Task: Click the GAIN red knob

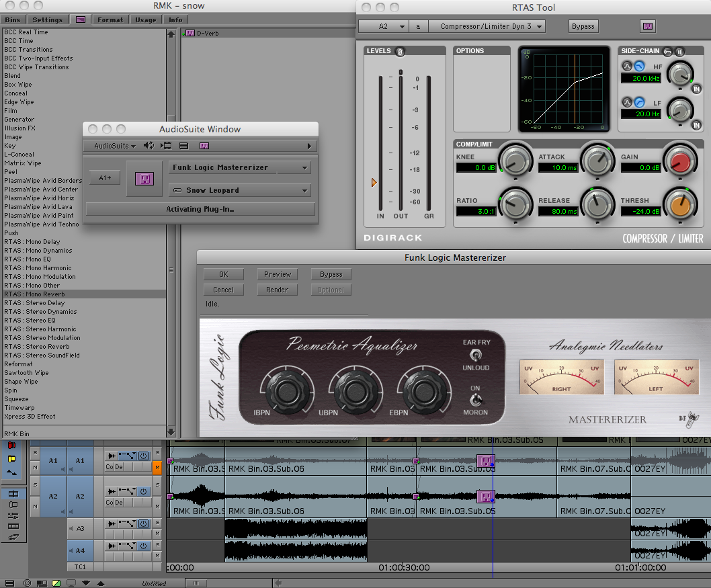Action: tap(679, 161)
